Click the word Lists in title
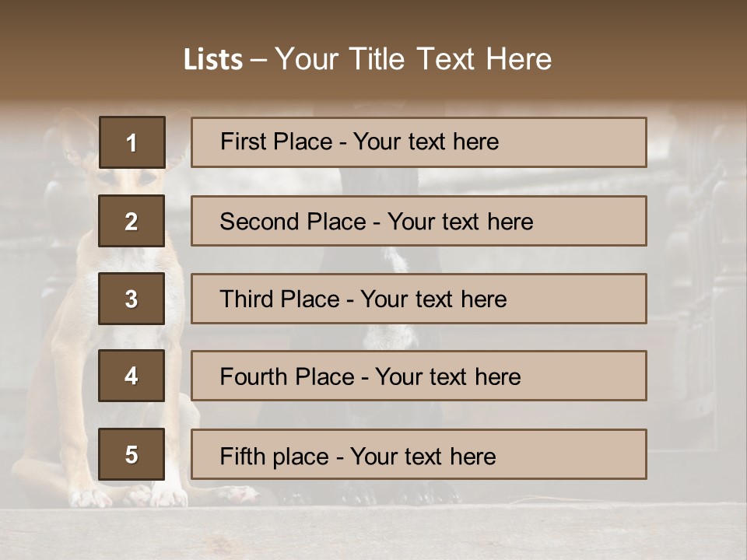Screen dimensions: 747x560 point(213,60)
